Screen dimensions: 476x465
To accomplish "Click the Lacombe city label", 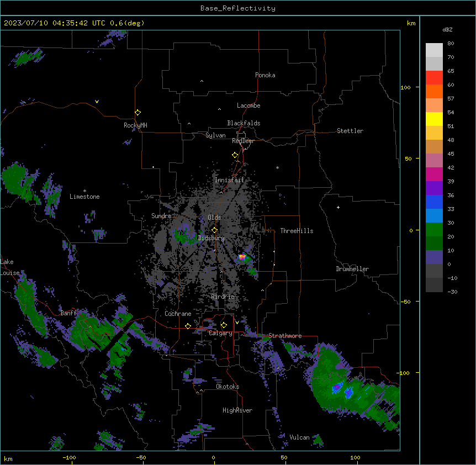I will tap(248, 105).
